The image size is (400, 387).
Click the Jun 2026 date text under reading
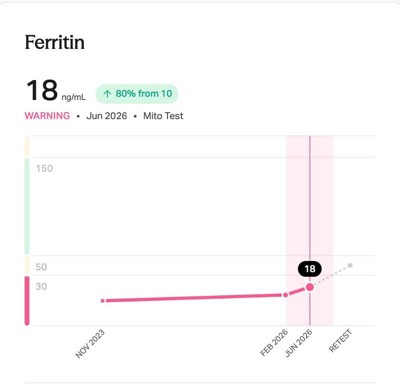tap(107, 116)
